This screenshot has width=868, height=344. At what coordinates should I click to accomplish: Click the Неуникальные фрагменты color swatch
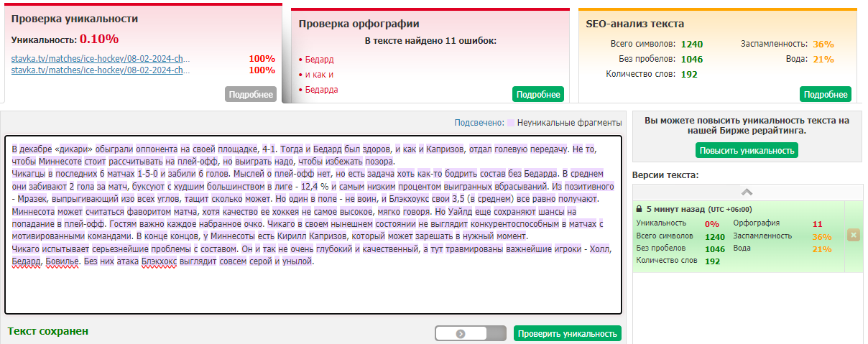pyautogui.click(x=511, y=123)
